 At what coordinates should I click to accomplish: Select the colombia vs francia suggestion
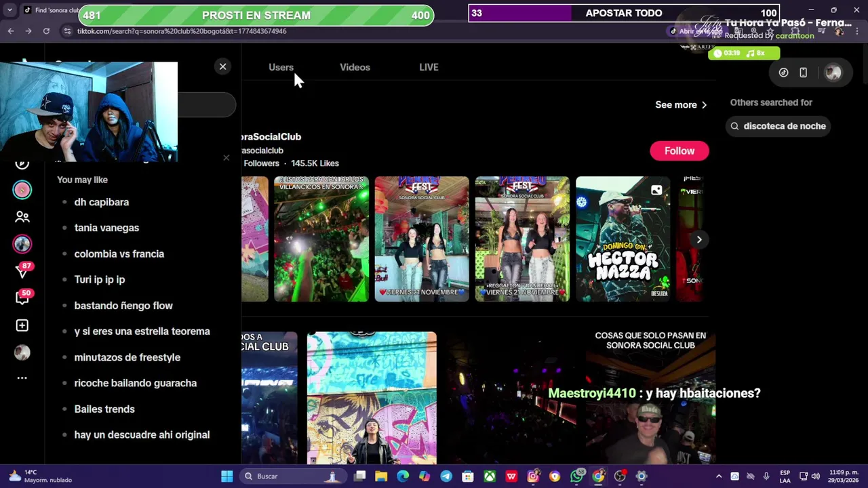[119, 253]
